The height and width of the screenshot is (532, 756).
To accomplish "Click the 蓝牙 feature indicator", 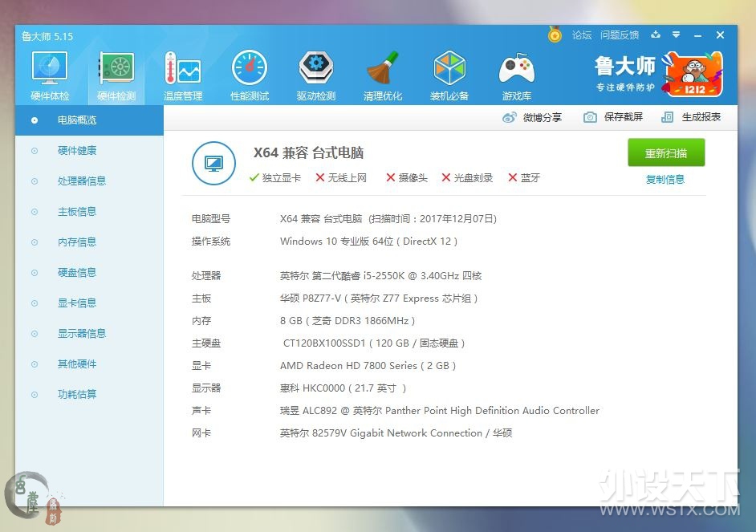I will [x=524, y=178].
